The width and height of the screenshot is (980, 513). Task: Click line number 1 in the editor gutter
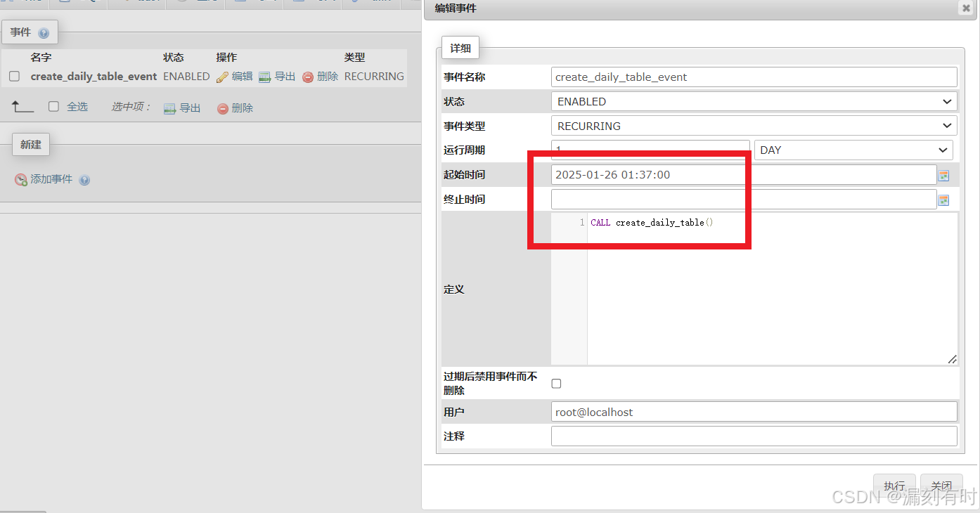pos(581,223)
